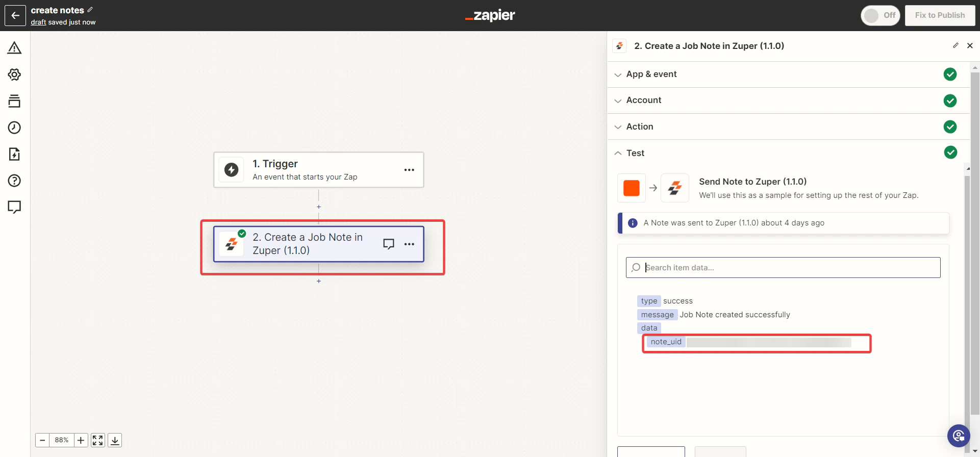The width and height of the screenshot is (980, 457).
Task: Edit the zap name pencil icon
Action: click(x=90, y=10)
